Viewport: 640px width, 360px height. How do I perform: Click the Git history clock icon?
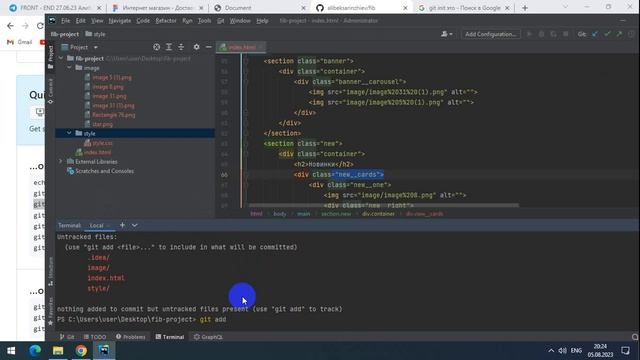(x=631, y=34)
